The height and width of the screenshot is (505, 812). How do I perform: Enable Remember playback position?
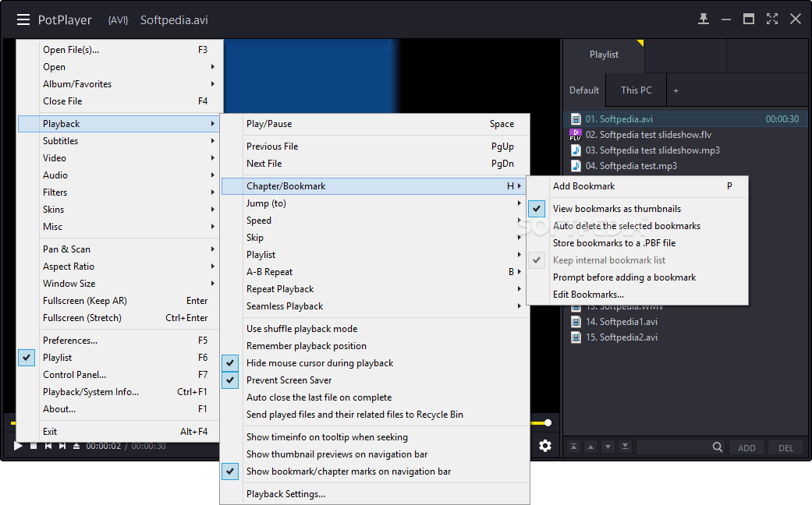click(x=375, y=346)
